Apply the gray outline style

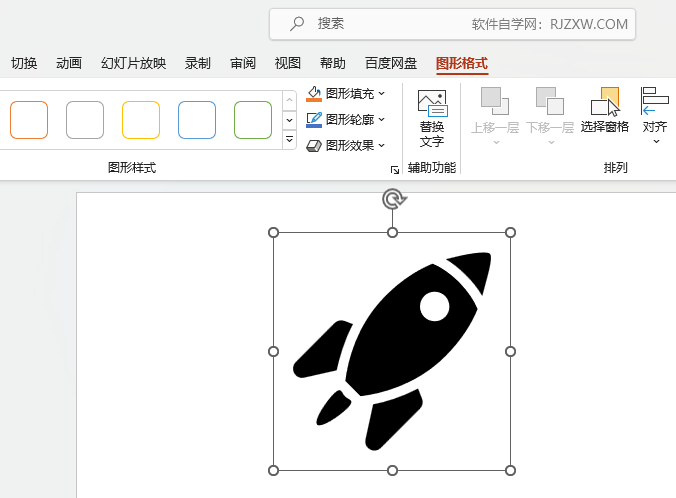[x=85, y=120]
